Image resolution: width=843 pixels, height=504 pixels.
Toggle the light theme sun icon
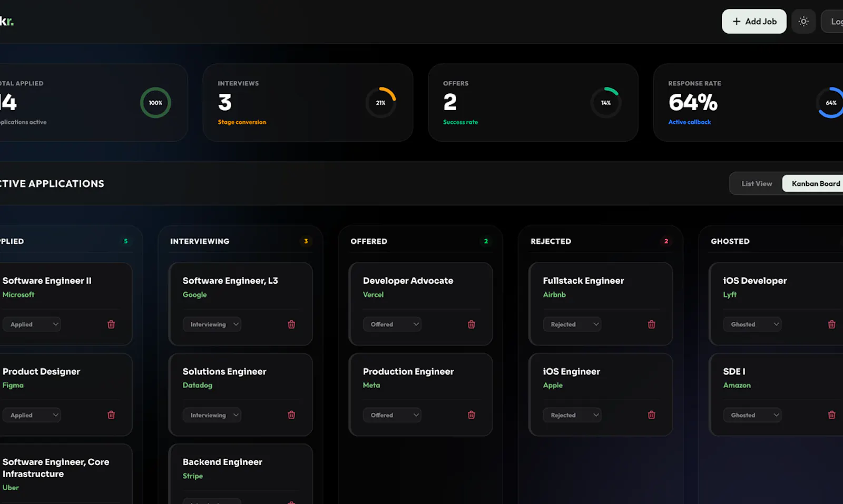[x=803, y=22]
